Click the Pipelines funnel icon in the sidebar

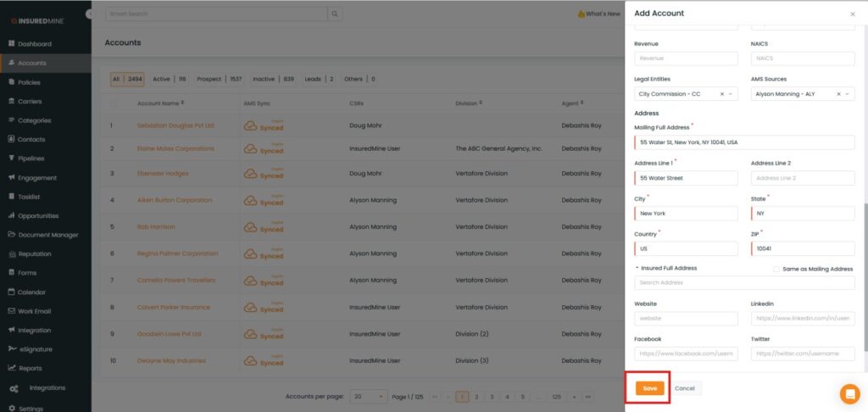(12, 159)
